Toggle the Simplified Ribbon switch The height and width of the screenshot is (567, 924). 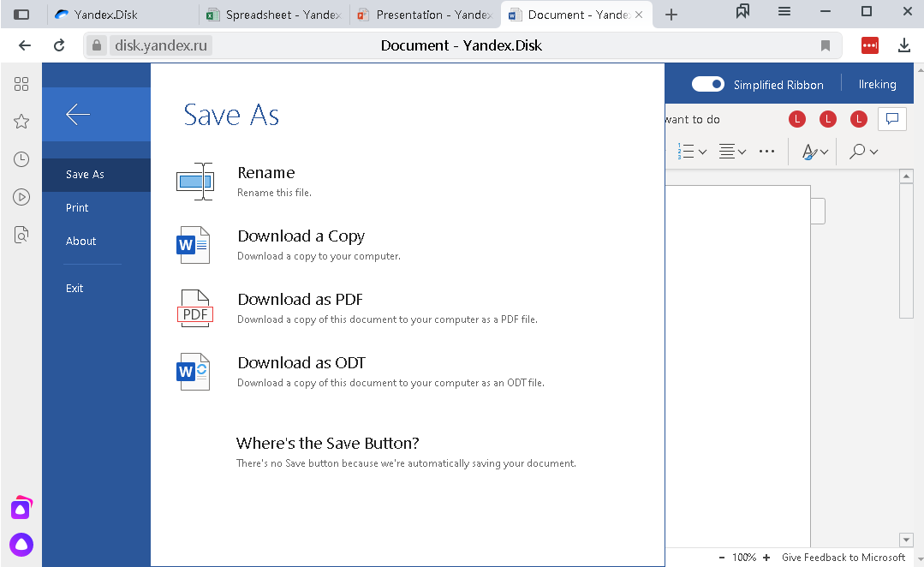click(x=707, y=84)
